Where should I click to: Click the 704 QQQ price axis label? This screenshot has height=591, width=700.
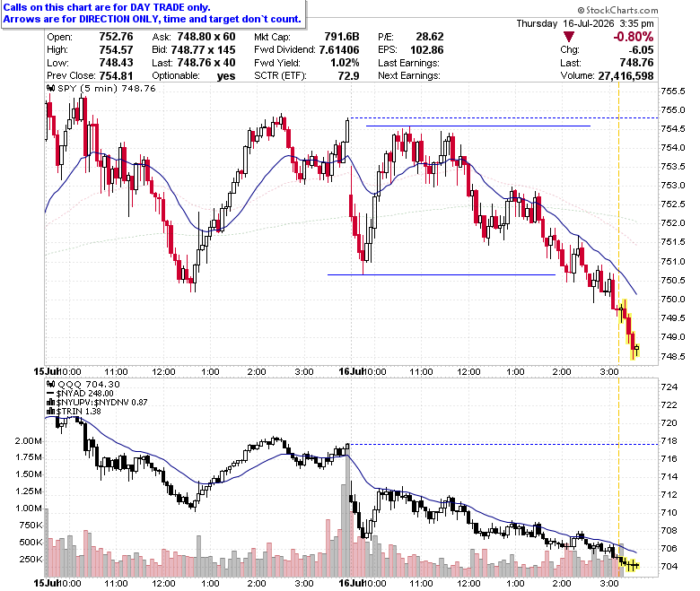(x=669, y=566)
